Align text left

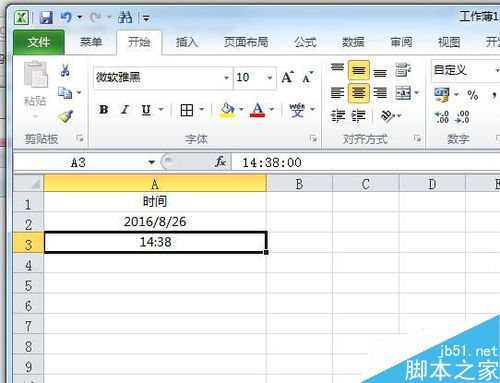tap(337, 93)
